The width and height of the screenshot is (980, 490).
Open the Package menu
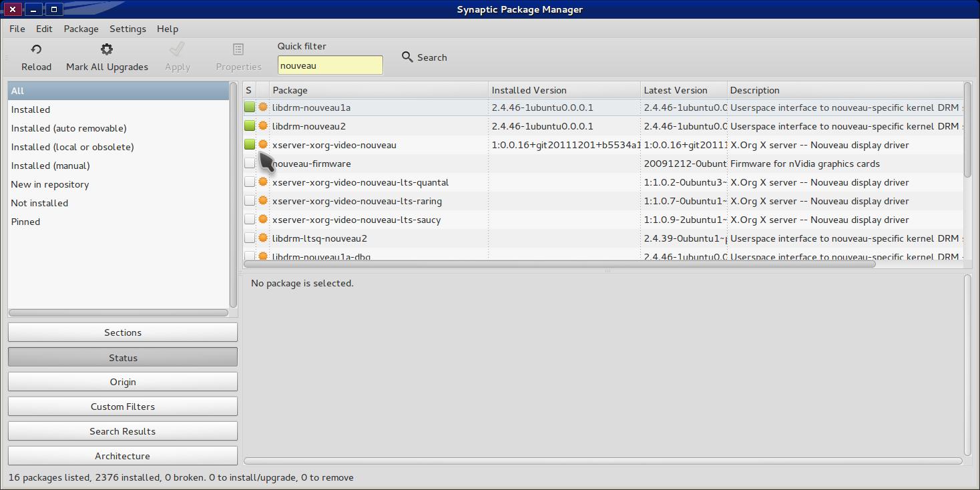coord(81,29)
